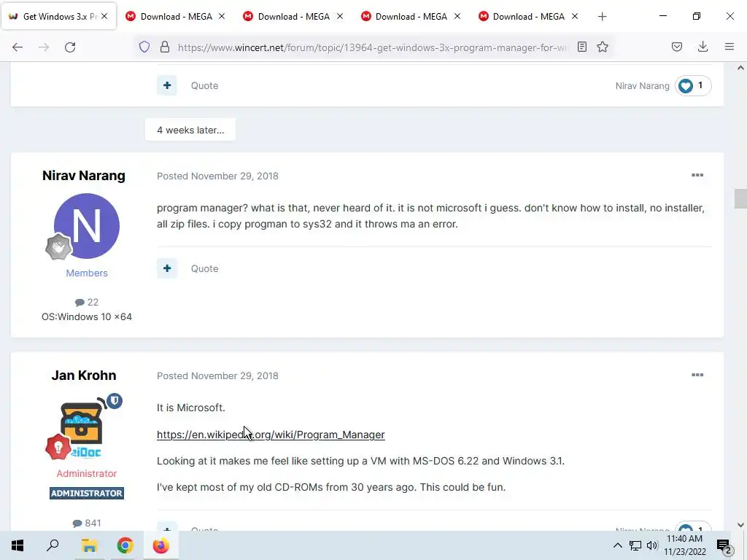The image size is (747, 560).
Task: Open the Administrator group link
Action: (x=87, y=473)
